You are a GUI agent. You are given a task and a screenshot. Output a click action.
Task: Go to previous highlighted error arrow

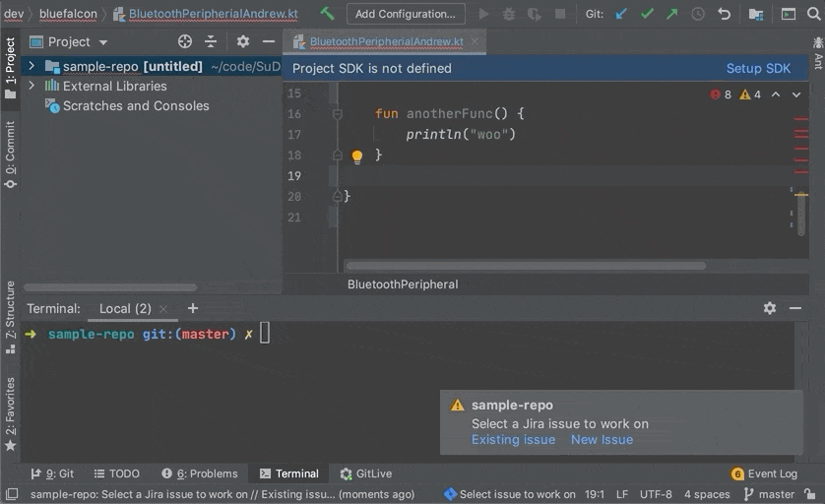[776, 94]
